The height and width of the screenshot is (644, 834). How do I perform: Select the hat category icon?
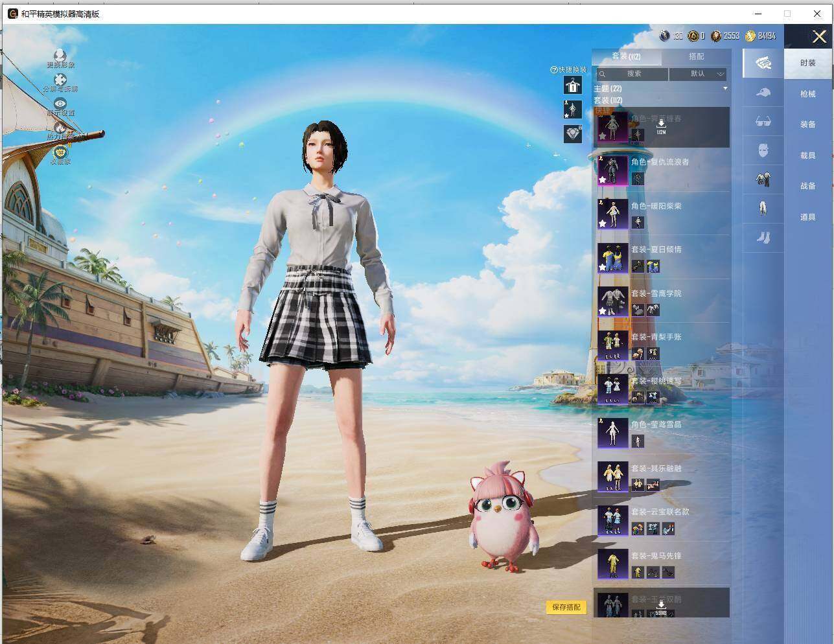[763, 93]
